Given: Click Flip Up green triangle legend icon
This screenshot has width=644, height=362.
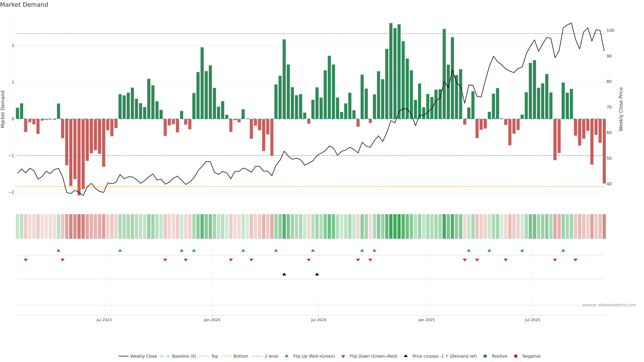Looking at the screenshot, I should click(287, 356).
